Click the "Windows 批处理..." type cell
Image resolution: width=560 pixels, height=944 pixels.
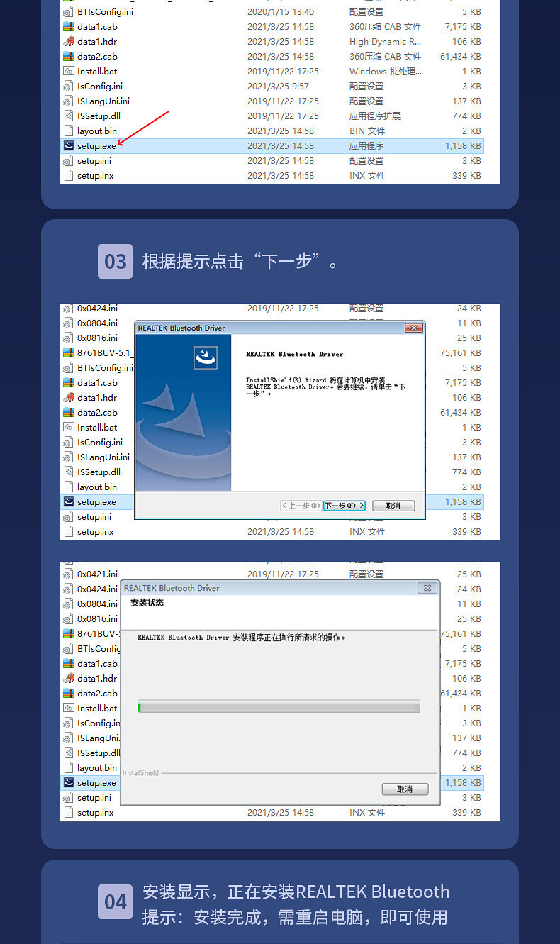pos(386,71)
